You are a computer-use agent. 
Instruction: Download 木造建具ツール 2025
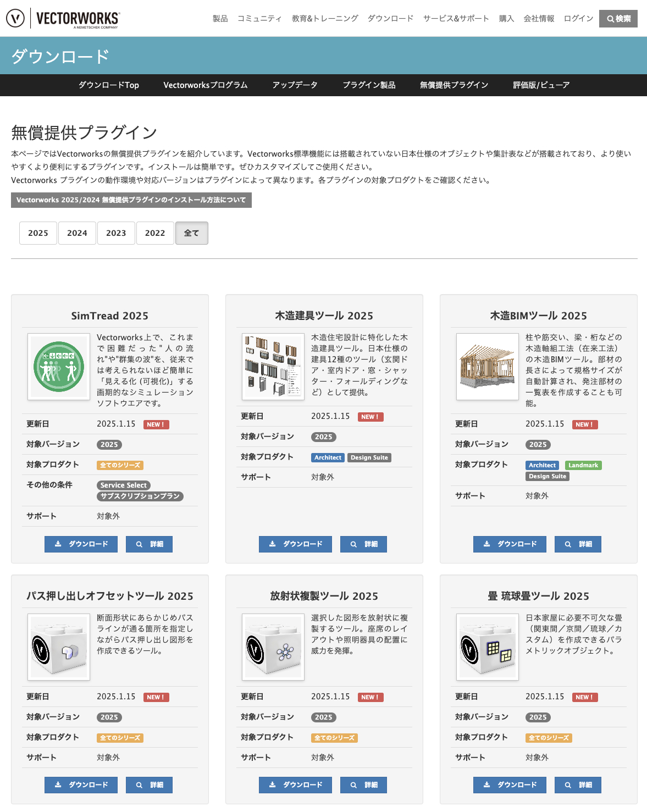click(295, 544)
